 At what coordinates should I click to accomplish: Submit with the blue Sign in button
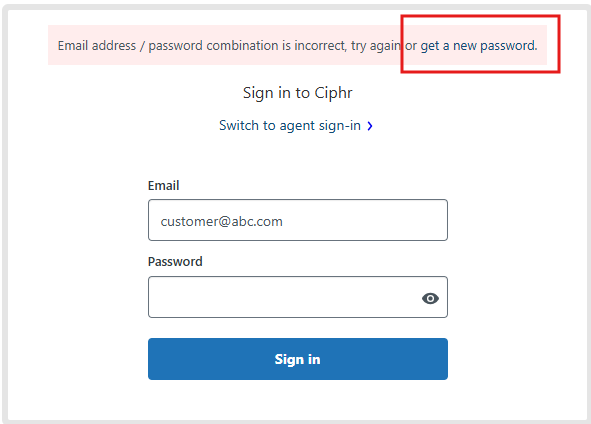[x=298, y=359]
